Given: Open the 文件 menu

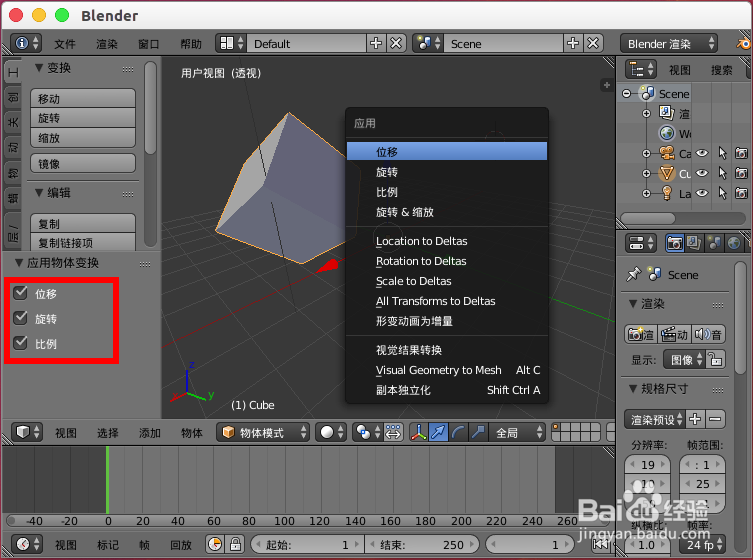Looking at the screenshot, I should 65,44.
